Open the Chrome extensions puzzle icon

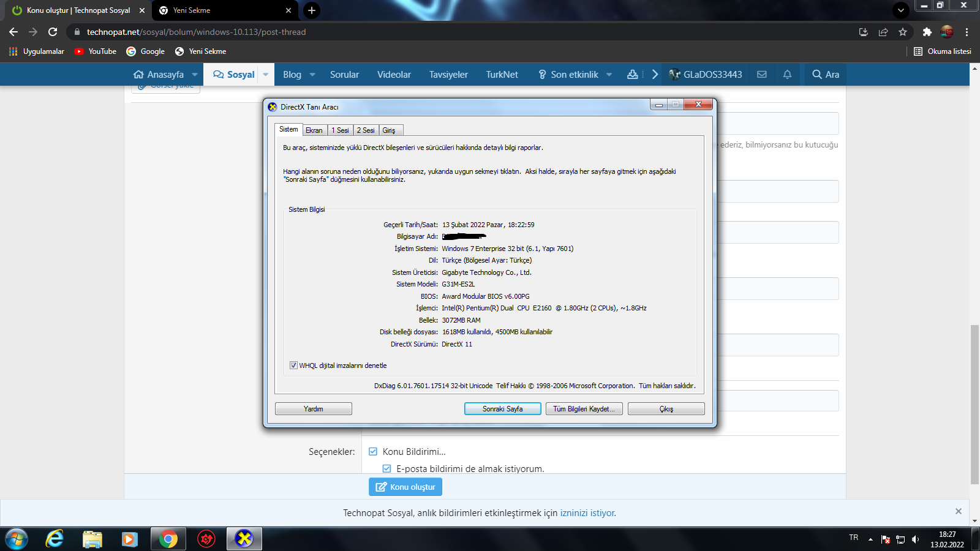tap(927, 32)
